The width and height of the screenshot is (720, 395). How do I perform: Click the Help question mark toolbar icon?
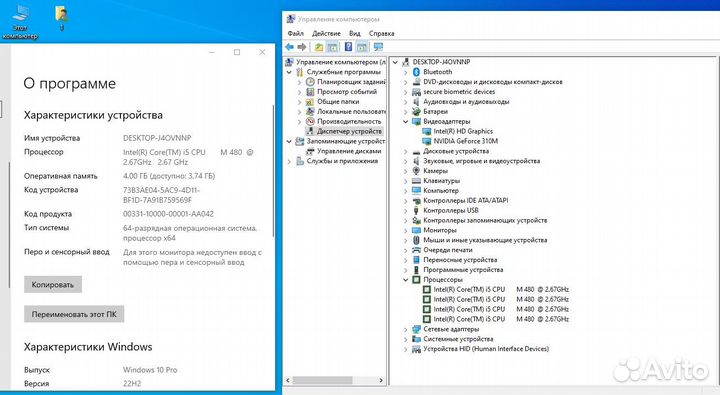pos(349,47)
